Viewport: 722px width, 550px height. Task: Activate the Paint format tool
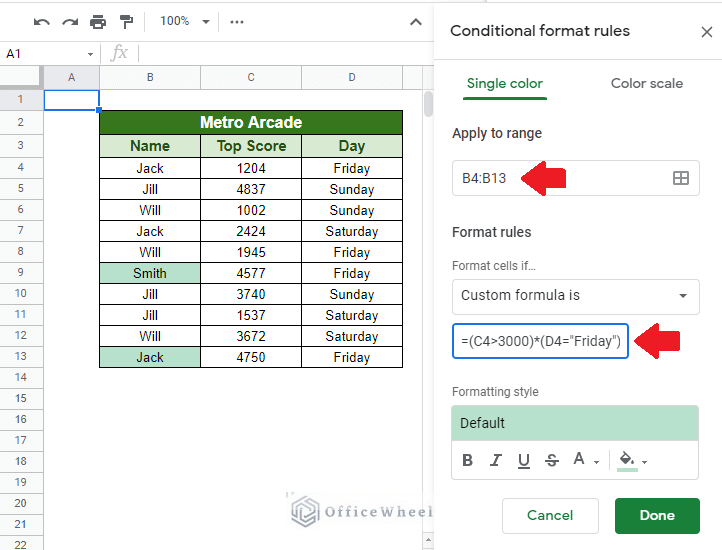pos(126,22)
